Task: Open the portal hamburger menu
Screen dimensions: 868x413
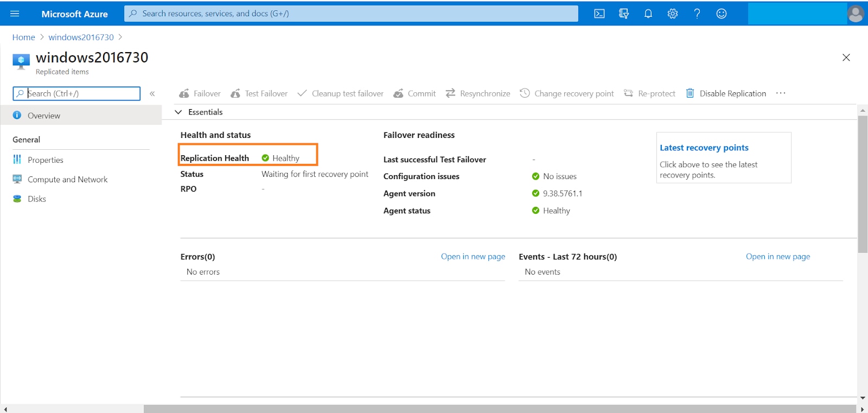Action: (15, 14)
